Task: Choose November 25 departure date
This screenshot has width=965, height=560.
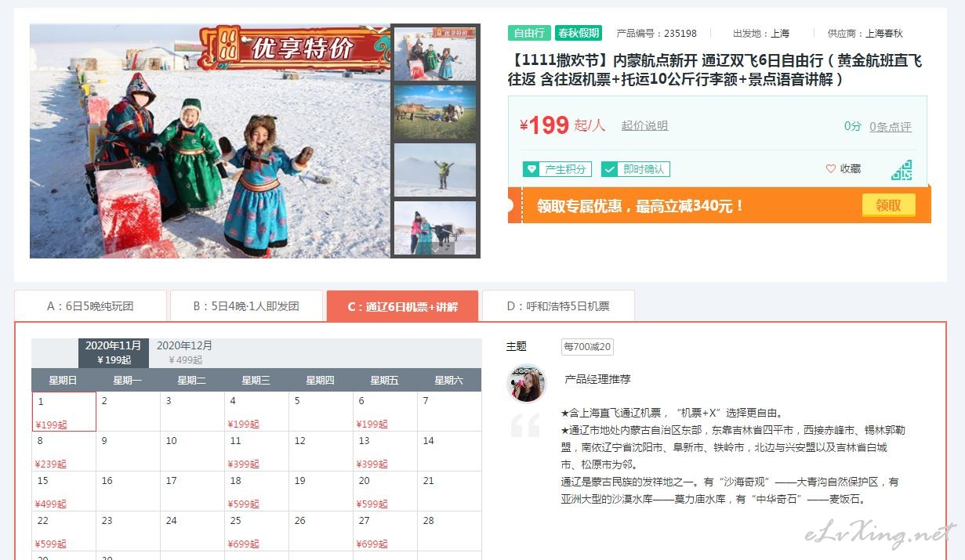Action: pos(256,532)
